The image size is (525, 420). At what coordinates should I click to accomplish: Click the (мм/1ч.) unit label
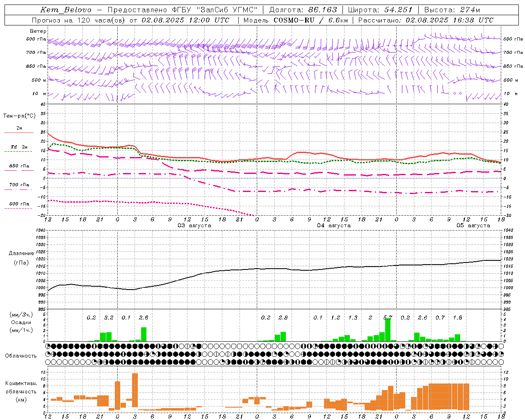click(21, 330)
